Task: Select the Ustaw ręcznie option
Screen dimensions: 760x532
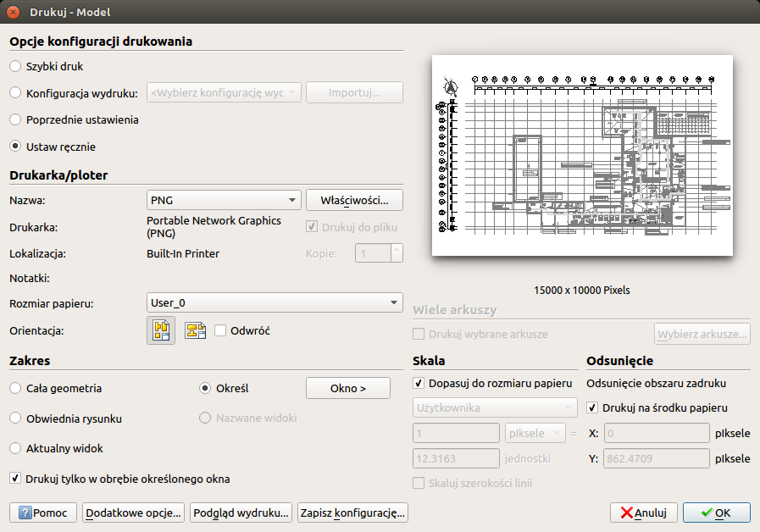Action: 14,145
